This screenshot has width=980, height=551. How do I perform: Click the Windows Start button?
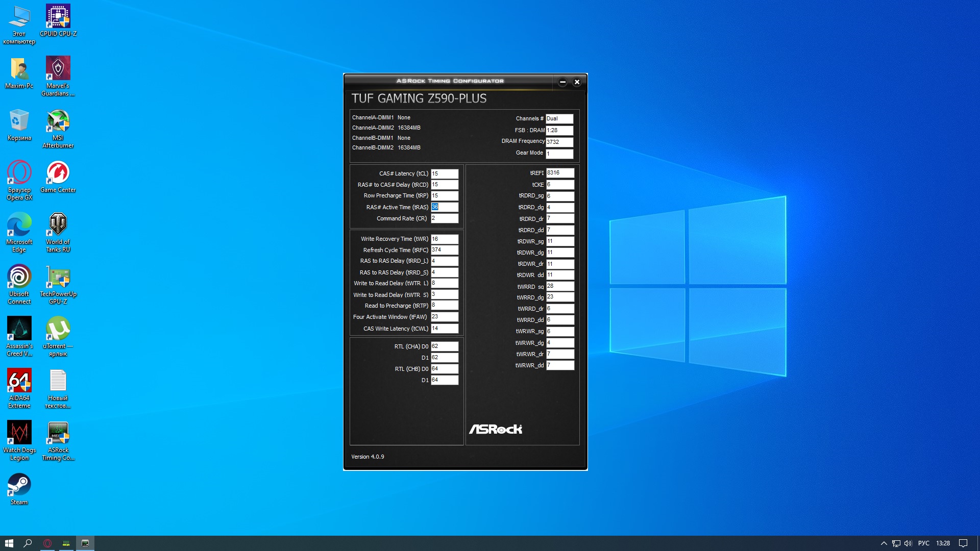coord(9,543)
